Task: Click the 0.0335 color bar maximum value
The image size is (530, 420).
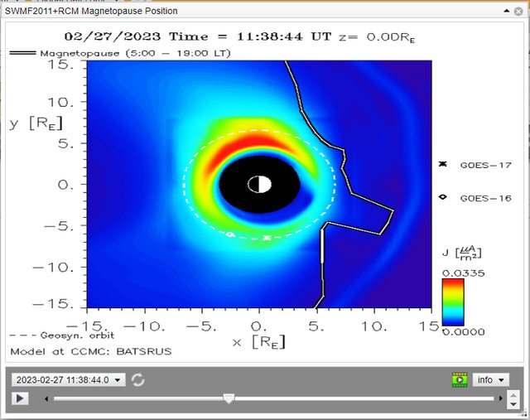Action: [463, 273]
